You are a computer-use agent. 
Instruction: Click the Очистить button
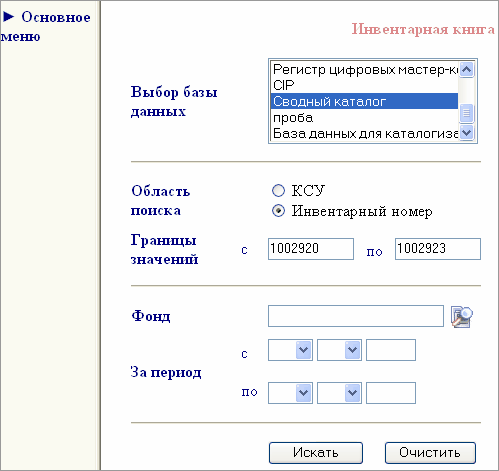tap(430, 453)
